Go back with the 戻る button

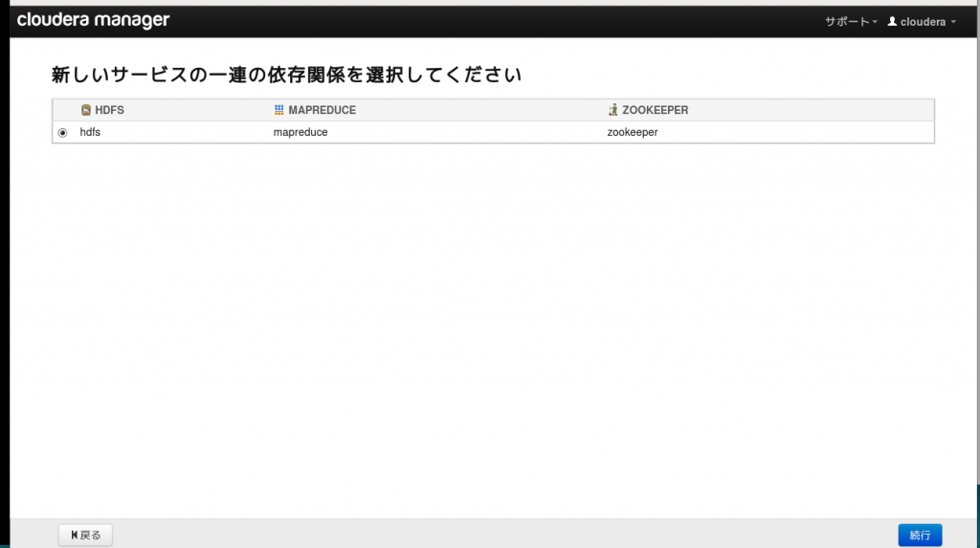click(x=85, y=535)
